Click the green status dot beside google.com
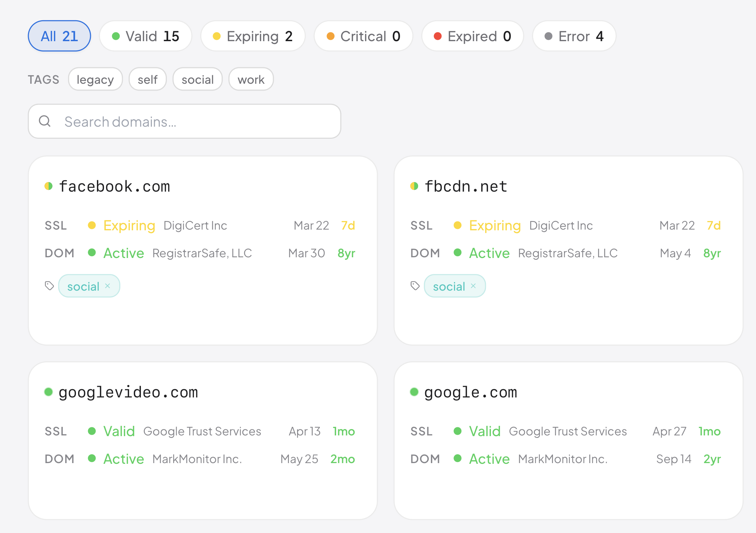756x533 pixels. point(415,392)
